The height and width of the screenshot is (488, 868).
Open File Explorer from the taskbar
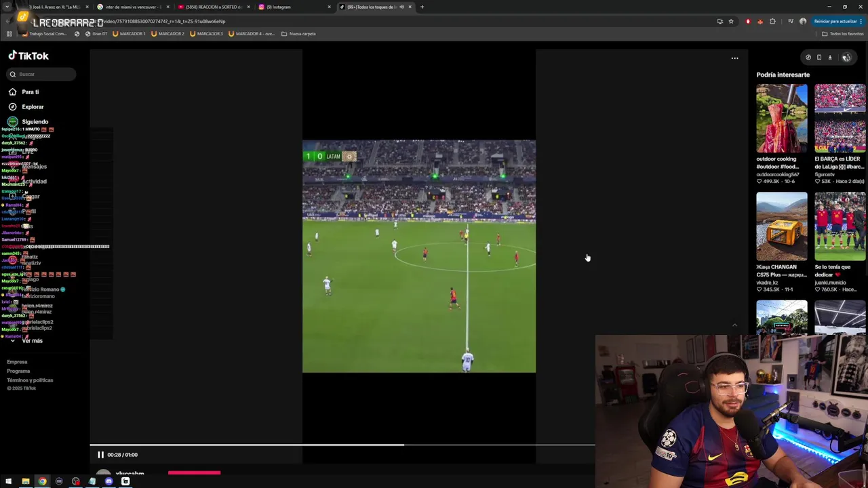(25, 481)
